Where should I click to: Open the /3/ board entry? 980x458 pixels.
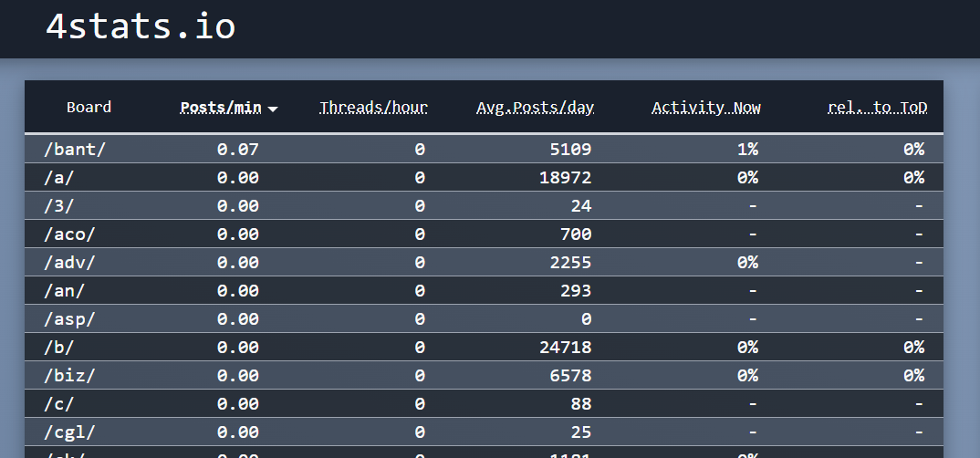point(58,205)
